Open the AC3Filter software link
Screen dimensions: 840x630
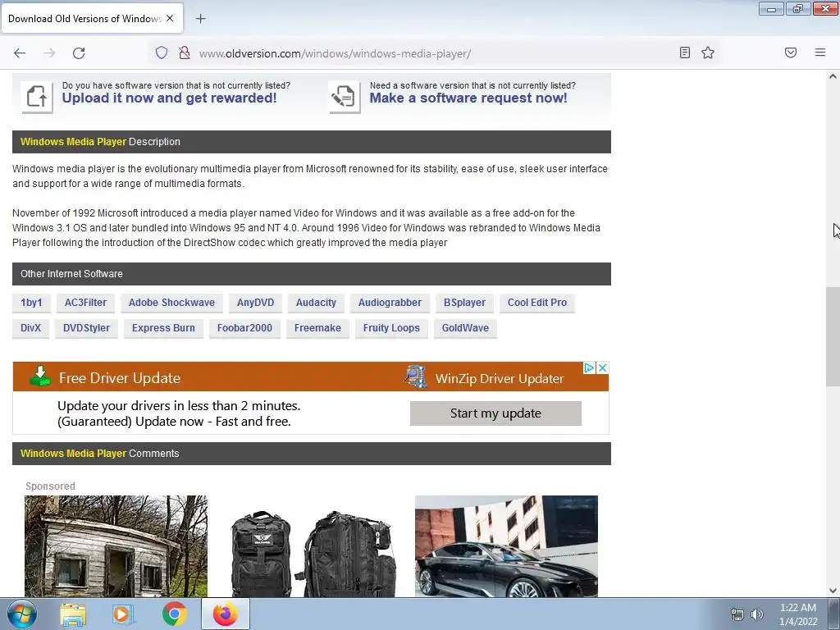tap(85, 303)
